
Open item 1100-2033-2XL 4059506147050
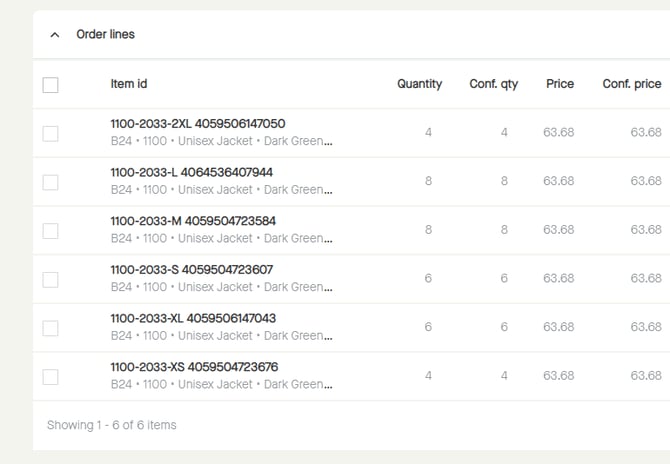point(197,124)
